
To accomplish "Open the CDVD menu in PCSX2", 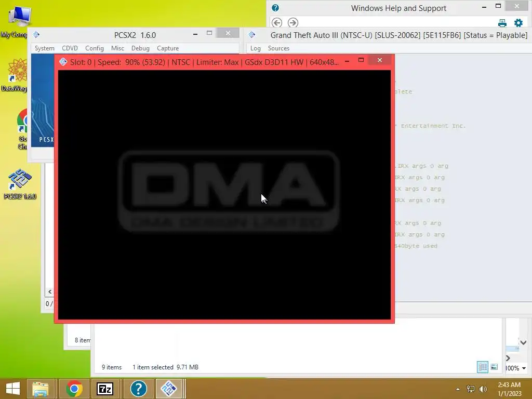I will 70,48.
